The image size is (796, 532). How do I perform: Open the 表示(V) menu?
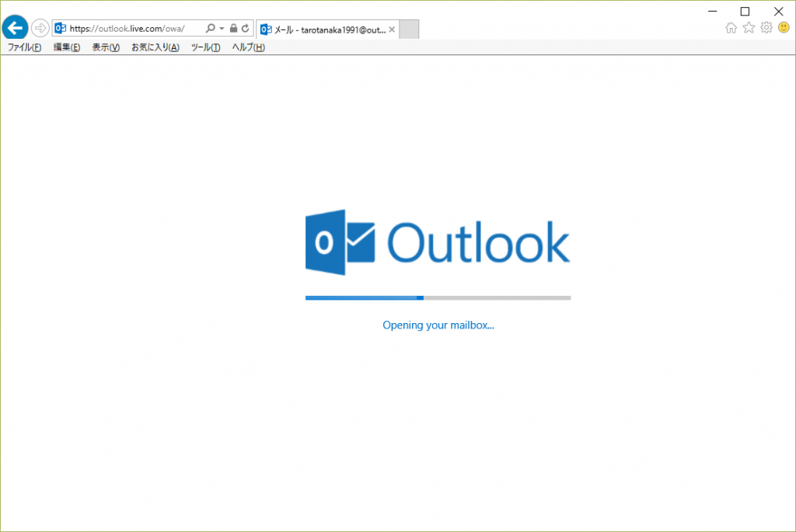(x=106, y=47)
